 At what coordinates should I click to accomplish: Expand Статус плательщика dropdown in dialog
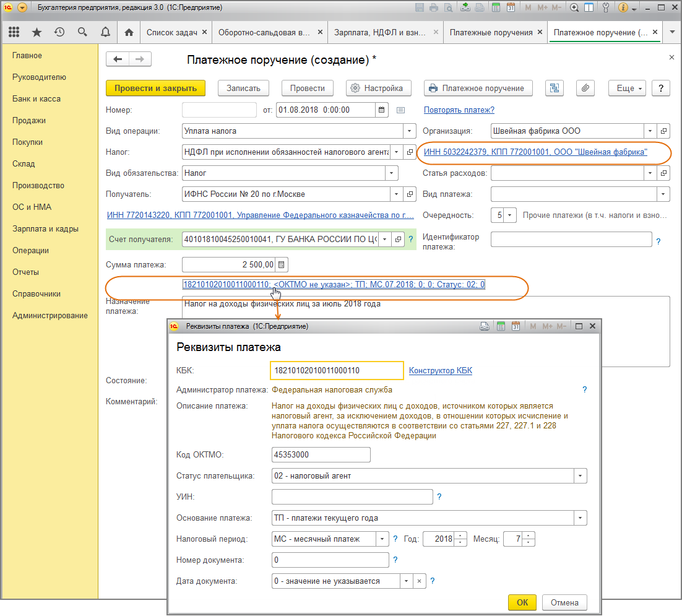point(580,476)
